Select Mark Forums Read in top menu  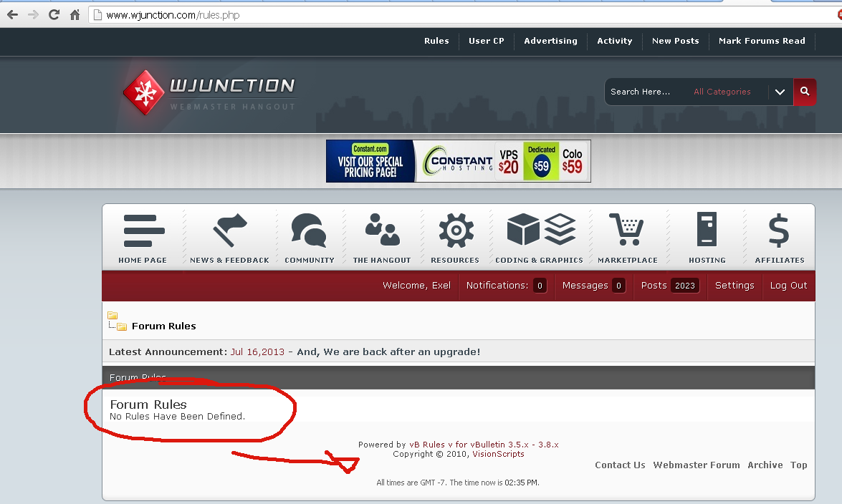click(x=762, y=41)
